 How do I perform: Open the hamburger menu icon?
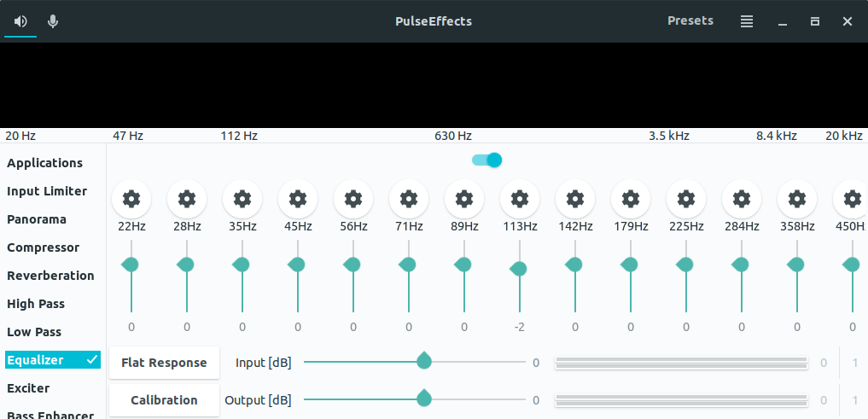point(747,21)
